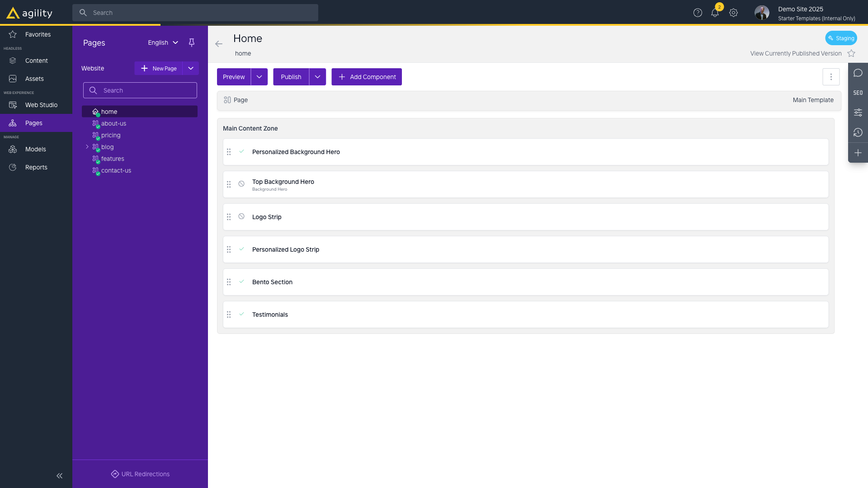
Task: Click the Staging environment badge
Action: (x=841, y=38)
